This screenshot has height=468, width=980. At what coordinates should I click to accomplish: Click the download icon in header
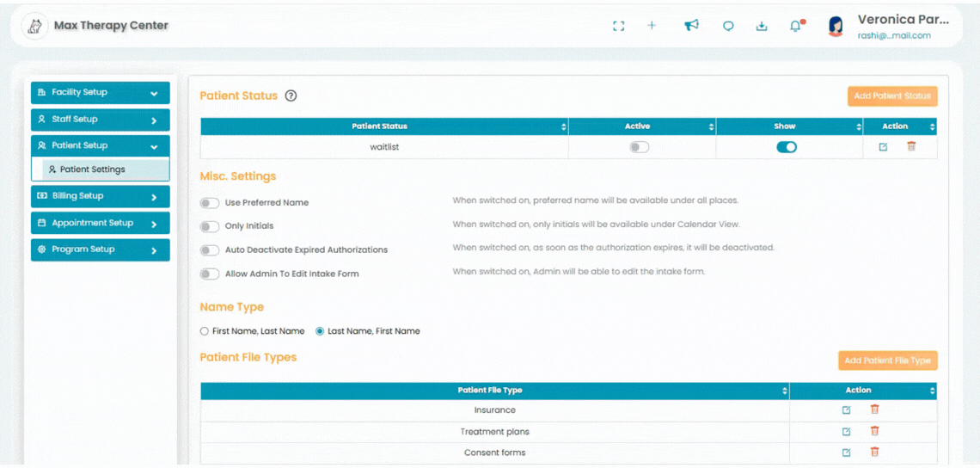[x=762, y=27]
